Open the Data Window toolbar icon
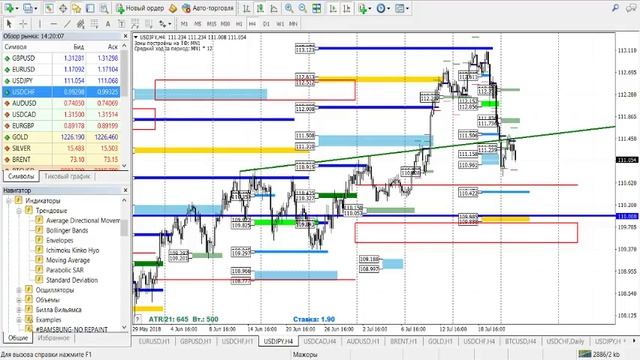640x360 pixels. 63,8
